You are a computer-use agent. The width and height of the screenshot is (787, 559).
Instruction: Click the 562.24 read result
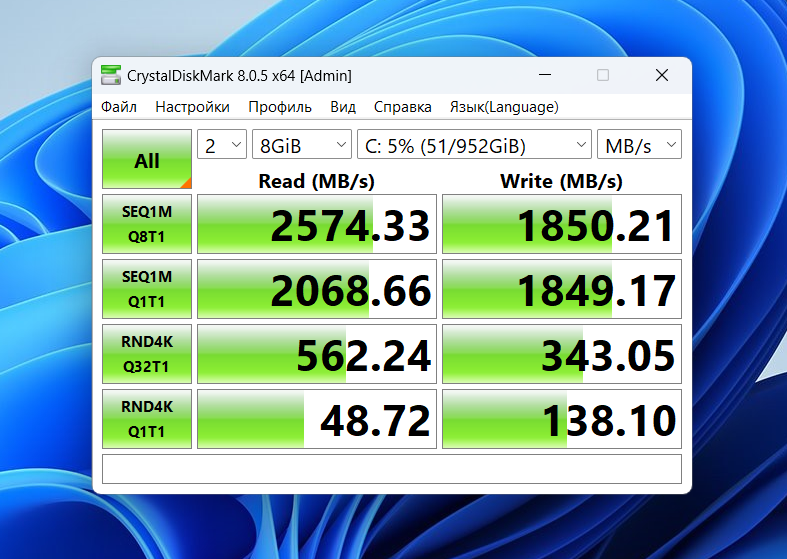317,354
